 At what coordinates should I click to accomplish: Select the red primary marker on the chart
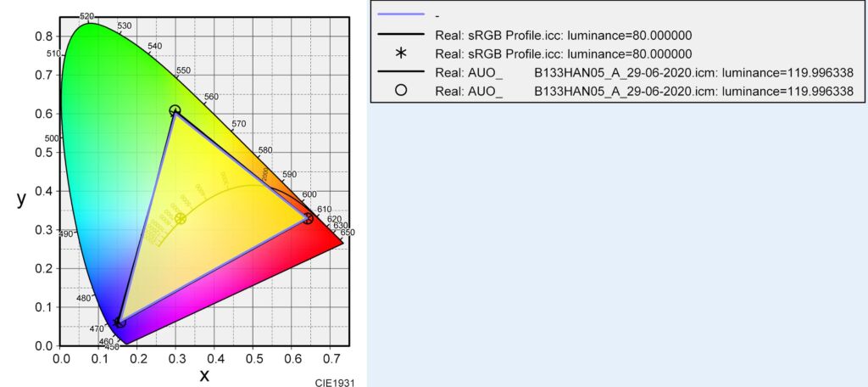pos(309,218)
